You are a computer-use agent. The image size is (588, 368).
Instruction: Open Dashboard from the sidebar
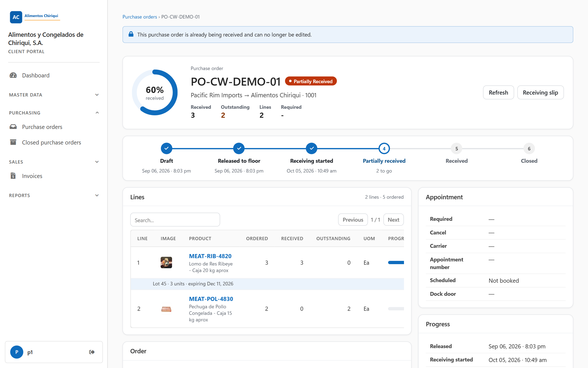tap(36, 75)
